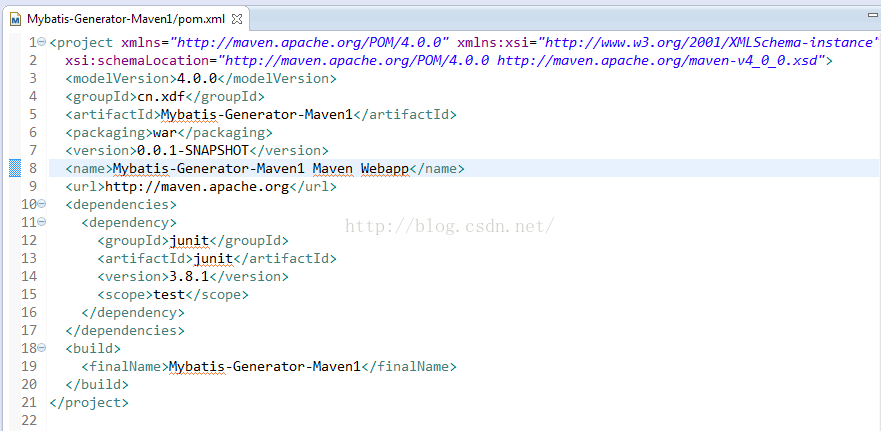The height and width of the screenshot is (431, 881).
Task: Click the Maven file icon on the pom.xml tab
Action: coord(16,19)
